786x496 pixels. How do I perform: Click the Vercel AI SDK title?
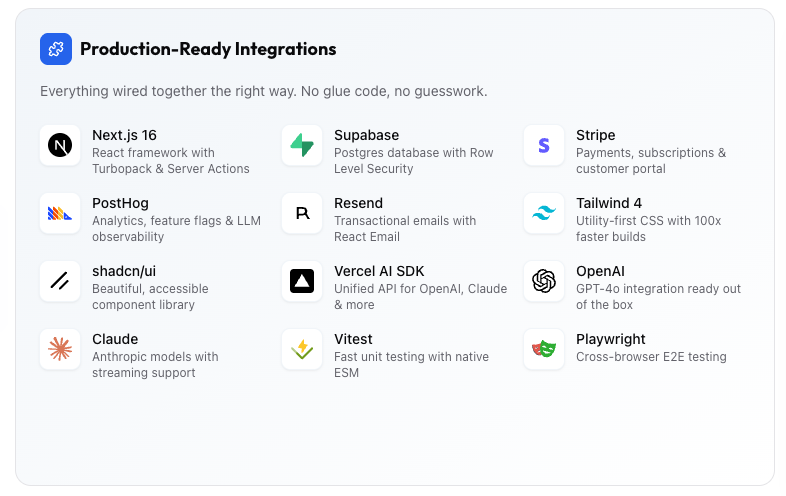coord(379,271)
